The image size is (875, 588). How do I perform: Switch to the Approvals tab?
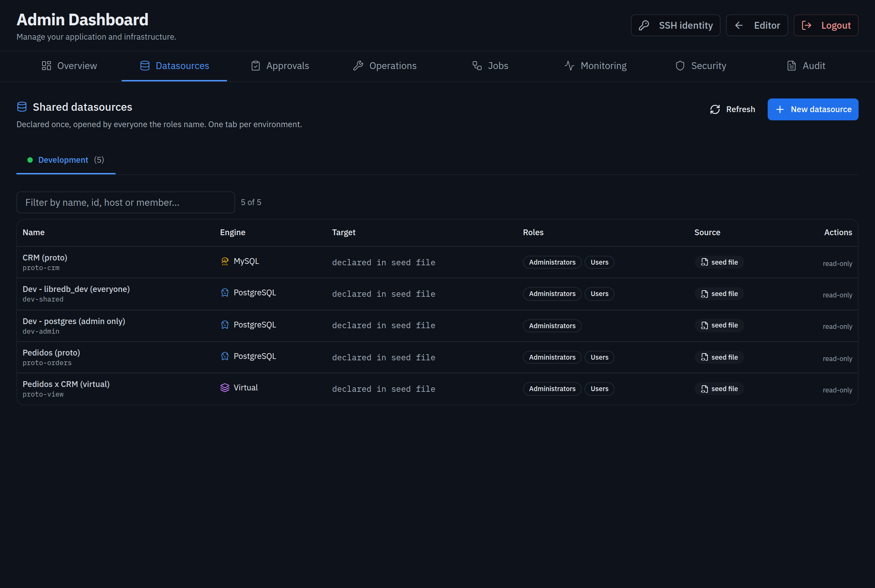click(280, 66)
